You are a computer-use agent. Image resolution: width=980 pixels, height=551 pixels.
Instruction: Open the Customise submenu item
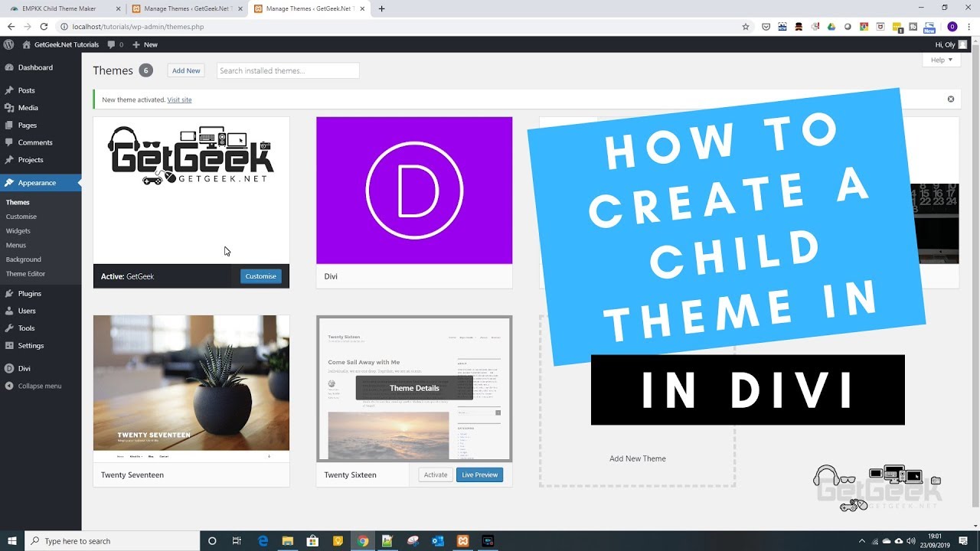[21, 217]
